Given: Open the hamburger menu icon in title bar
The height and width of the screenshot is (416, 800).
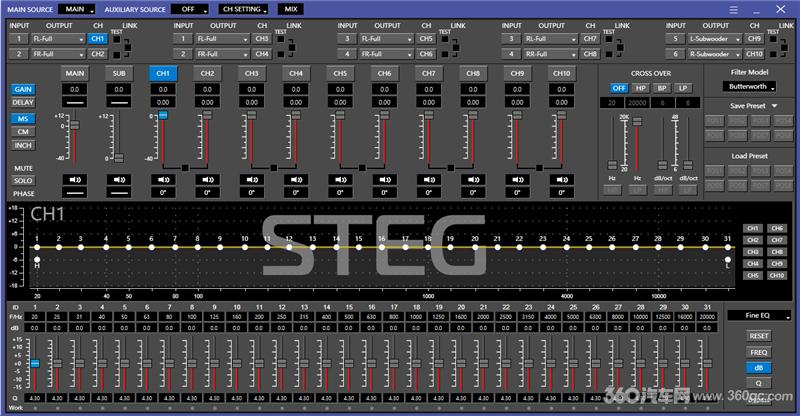Looking at the screenshot, I should tap(733, 10).
